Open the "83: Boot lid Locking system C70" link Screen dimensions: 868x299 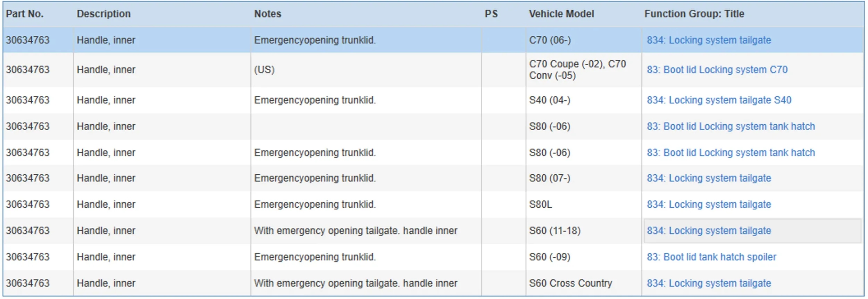click(x=717, y=70)
